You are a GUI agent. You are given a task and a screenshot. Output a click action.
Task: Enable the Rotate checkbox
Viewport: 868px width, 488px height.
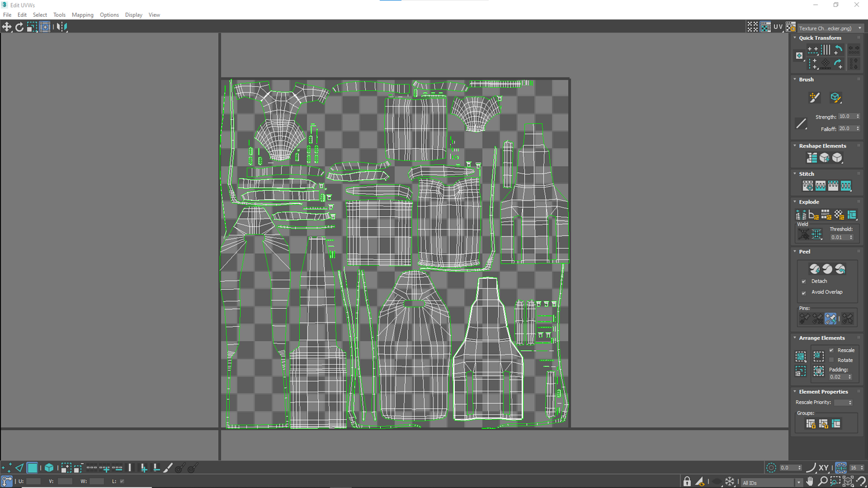(832, 360)
